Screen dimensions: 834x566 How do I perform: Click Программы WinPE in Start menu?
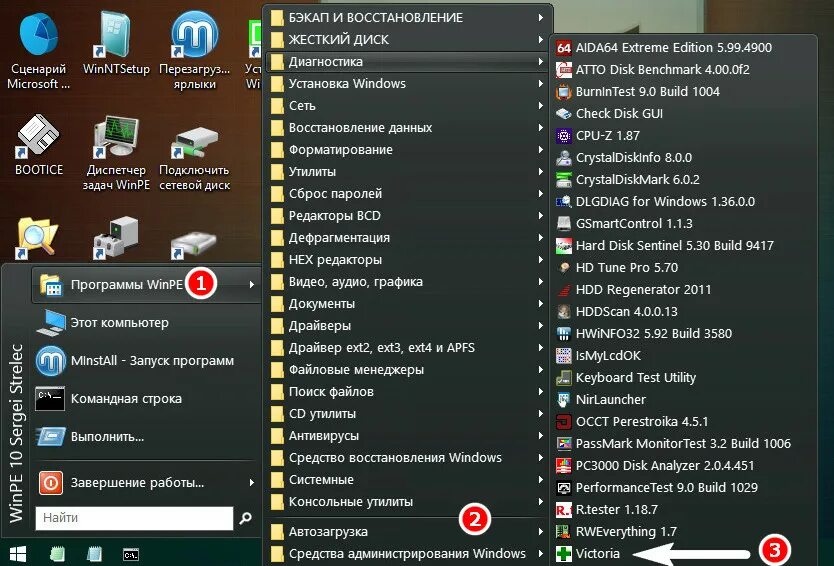tap(146, 285)
